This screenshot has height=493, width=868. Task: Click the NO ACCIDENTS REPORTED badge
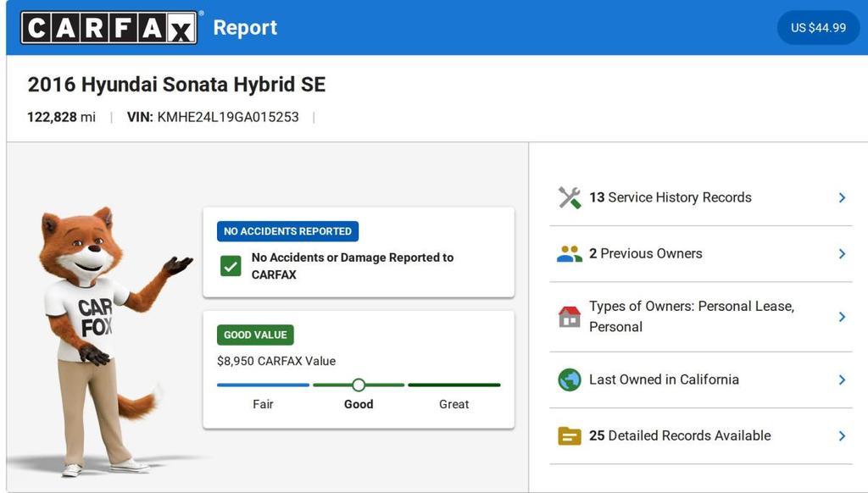(288, 231)
